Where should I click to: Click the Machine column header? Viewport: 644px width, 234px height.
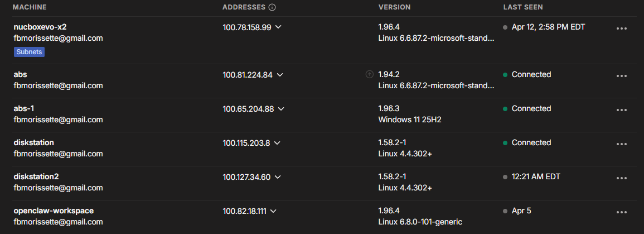click(30, 7)
